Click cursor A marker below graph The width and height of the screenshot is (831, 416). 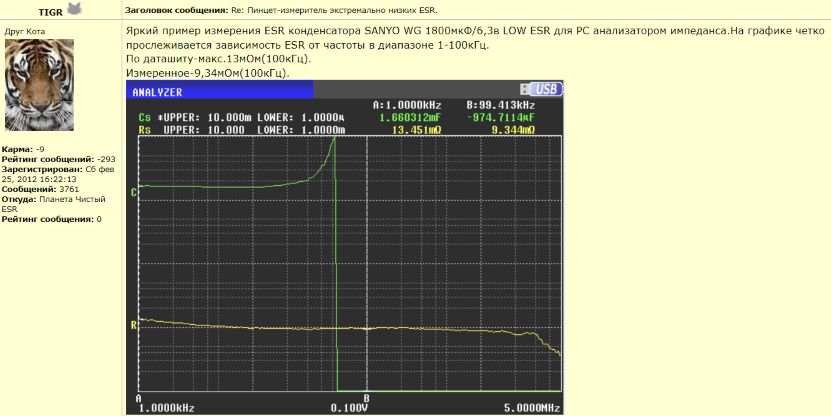click(139, 397)
